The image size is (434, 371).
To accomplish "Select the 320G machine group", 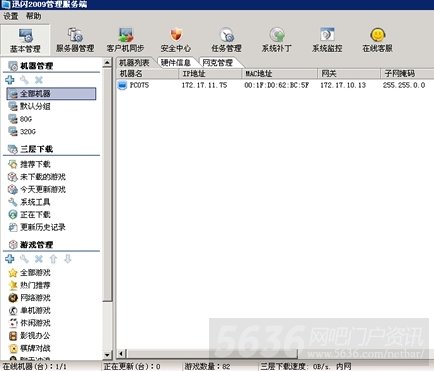I will (22, 132).
